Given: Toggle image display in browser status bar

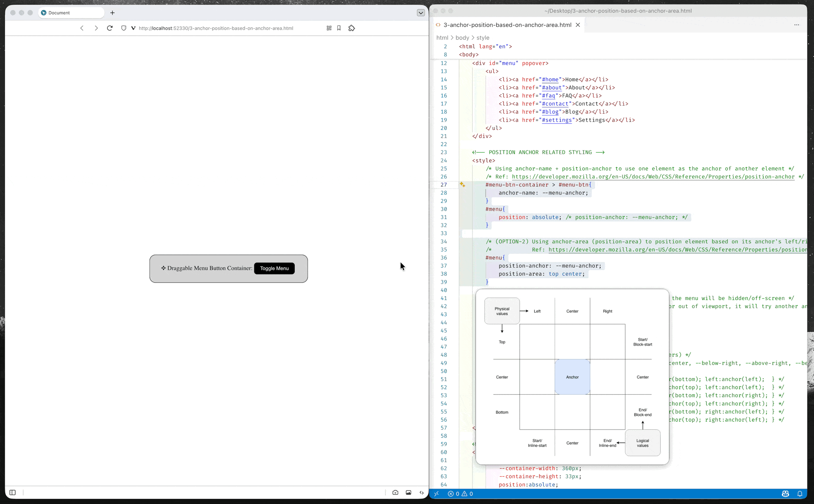Looking at the screenshot, I should click(408, 492).
